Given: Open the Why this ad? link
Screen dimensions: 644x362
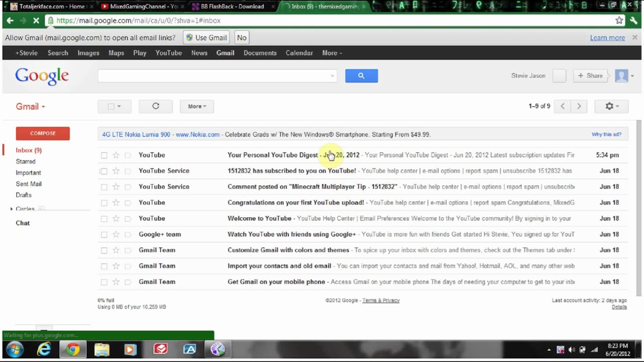Looking at the screenshot, I should 606,135.
